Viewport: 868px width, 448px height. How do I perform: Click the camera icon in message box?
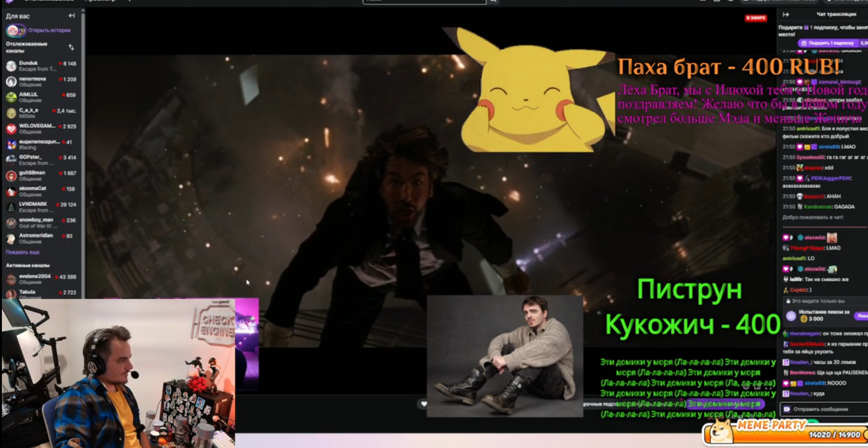tap(787, 409)
